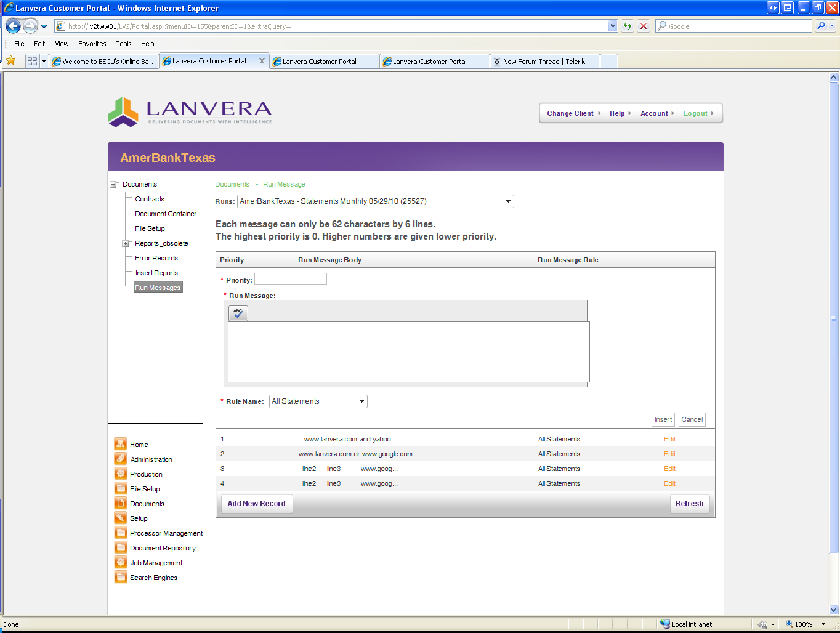This screenshot has height=633, width=840.
Task: Click the Search Engines folder icon
Action: [121, 577]
